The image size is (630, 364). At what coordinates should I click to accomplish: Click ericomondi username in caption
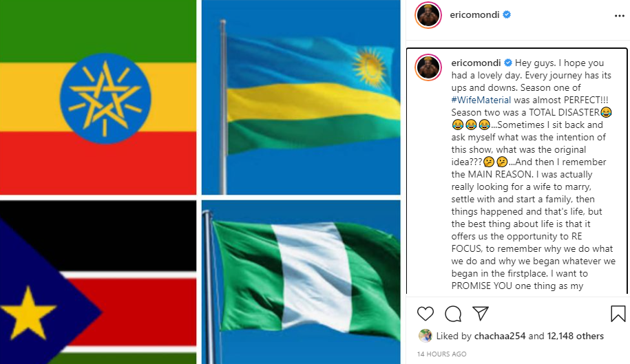click(476, 63)
